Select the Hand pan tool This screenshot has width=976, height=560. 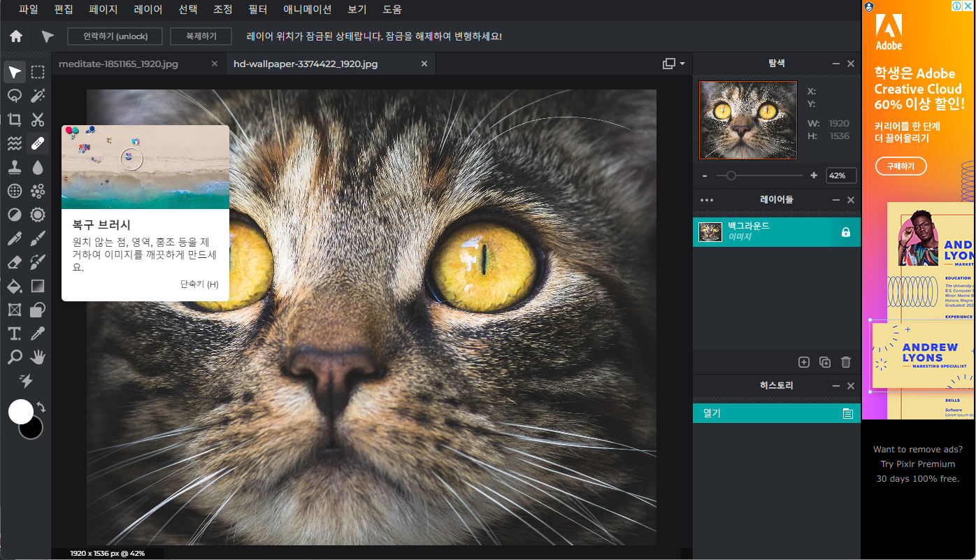(x=38, y=357)
